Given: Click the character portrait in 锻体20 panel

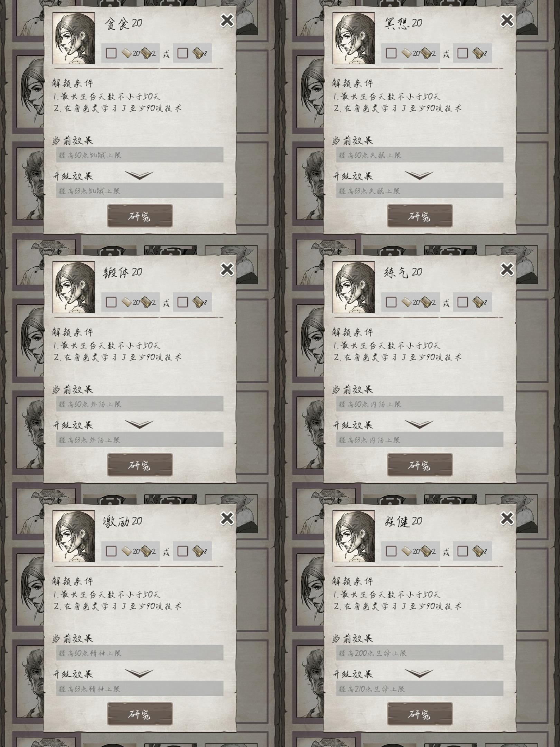Looking at the screenshot, I should [74, 287].
